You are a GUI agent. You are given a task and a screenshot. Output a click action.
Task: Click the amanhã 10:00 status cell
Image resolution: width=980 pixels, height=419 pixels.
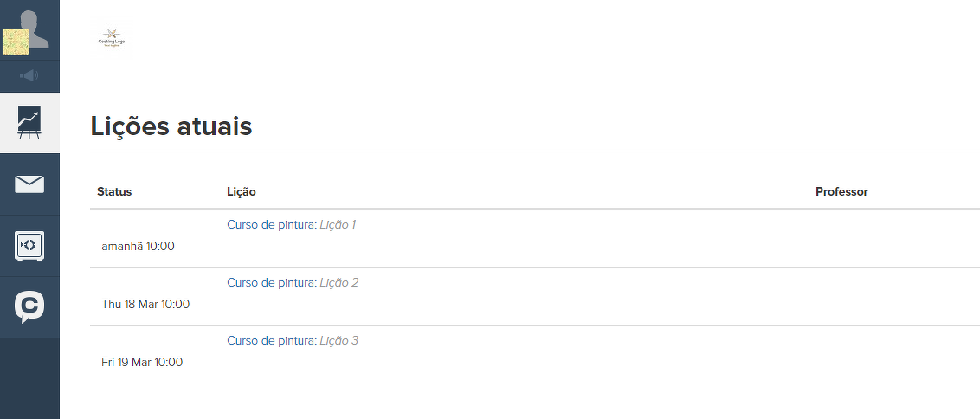click(138, 246)
